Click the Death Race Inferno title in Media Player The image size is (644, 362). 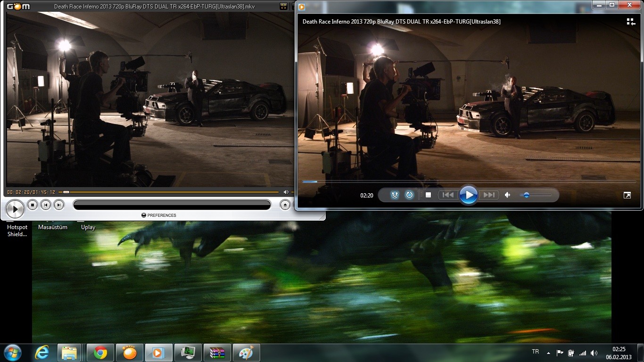coord(401,22)
